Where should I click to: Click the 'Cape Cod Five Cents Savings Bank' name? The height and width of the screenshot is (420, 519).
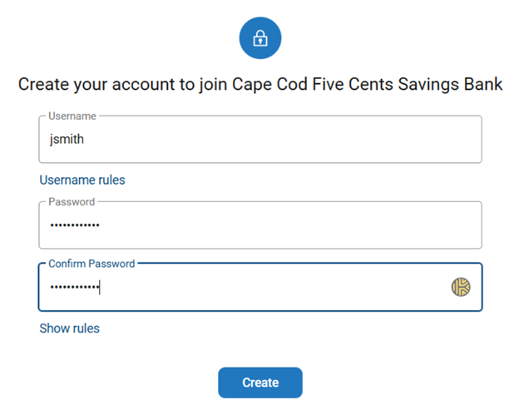coord(367,85)
